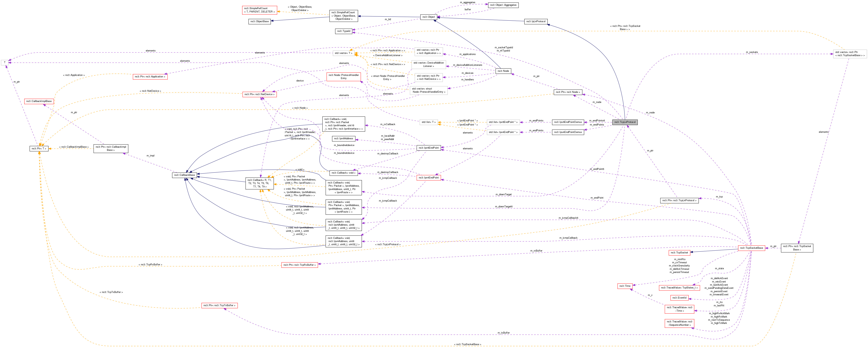This screenshot has height=347, width=868.
Task: Open the ns3::TcpSocket node
Action: [x=679, y=253]
